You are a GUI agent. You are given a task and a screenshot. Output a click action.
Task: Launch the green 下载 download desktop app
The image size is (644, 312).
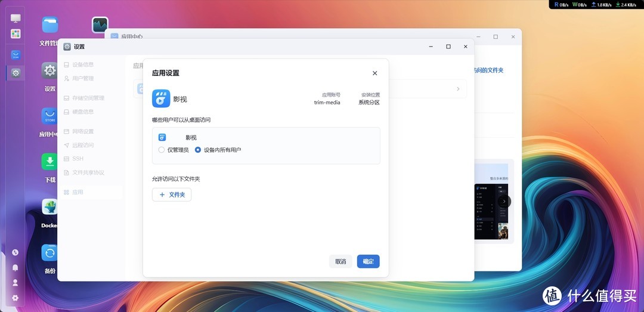point(49,162)
